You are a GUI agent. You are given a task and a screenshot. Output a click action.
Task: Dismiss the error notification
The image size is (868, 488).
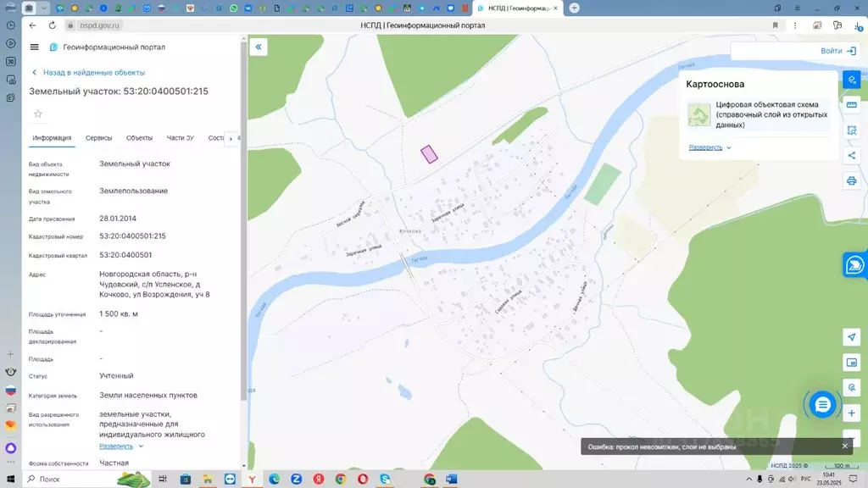pyautogui.click(x=844, y=446)
